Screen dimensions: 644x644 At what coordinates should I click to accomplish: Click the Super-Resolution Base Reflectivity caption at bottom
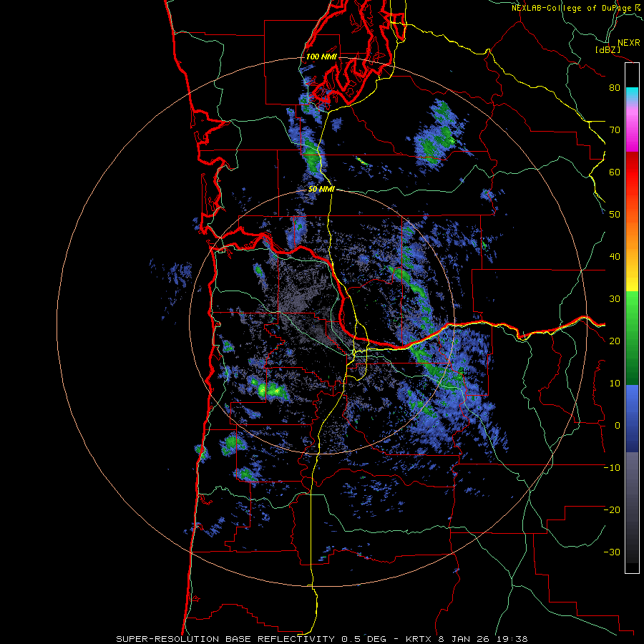[x=321, y=639]
